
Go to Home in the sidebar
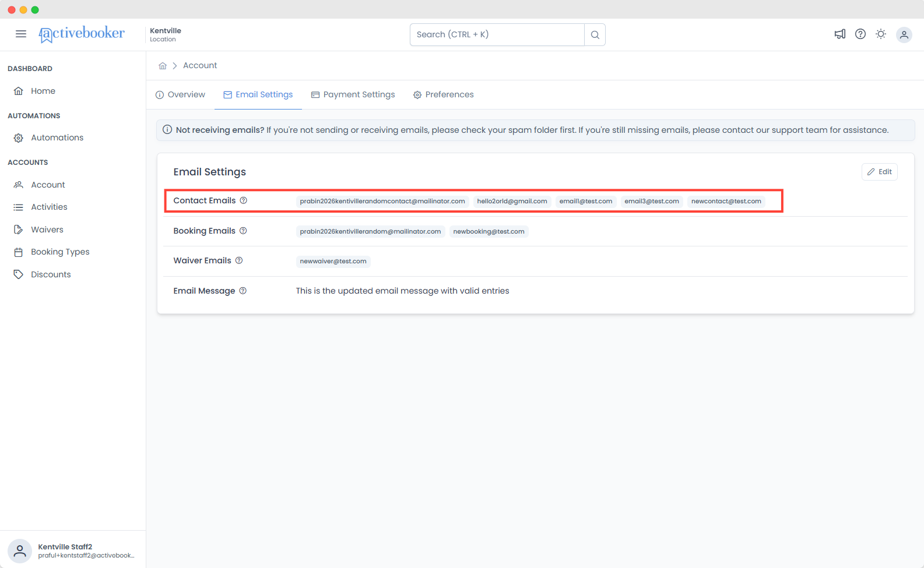tap(43, 91)
